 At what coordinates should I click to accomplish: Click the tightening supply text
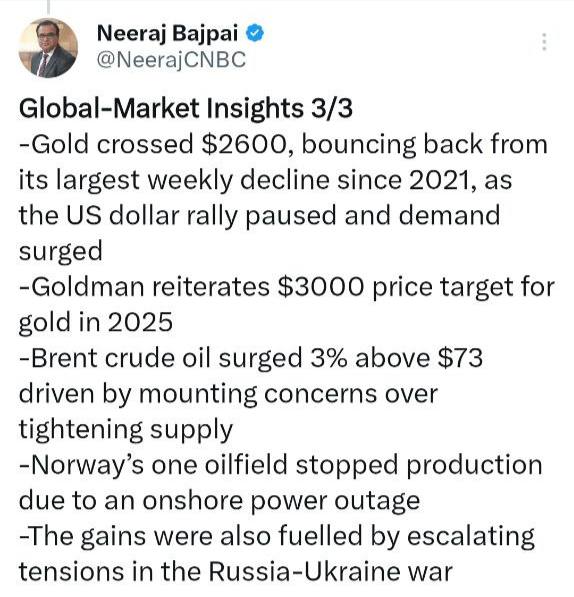click(126, 429)
